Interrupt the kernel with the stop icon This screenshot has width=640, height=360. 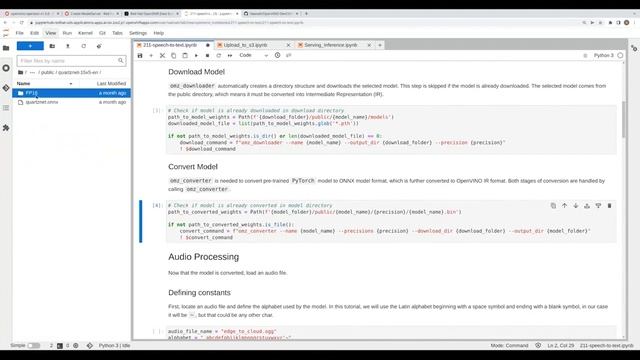click(207, 56)
